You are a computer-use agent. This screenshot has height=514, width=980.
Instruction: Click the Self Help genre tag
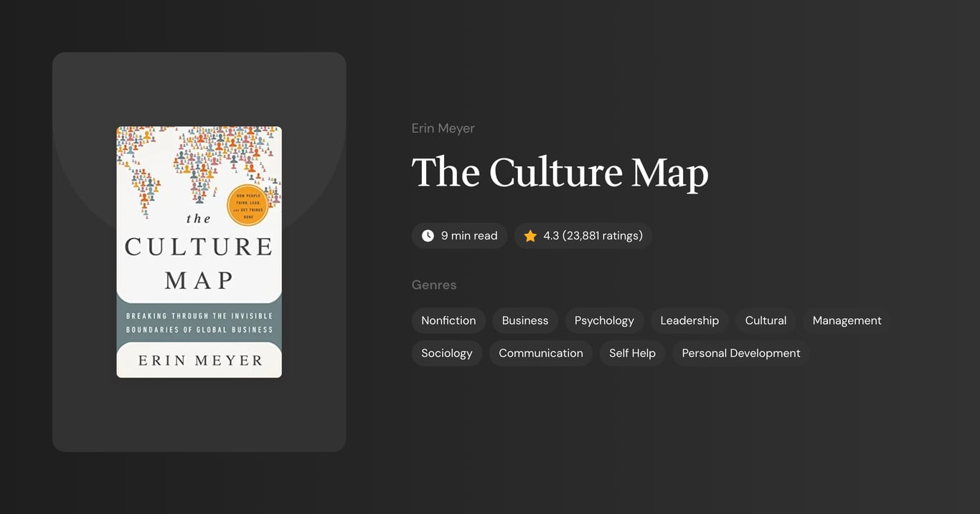pyautogui.click(x=631, y=353)
